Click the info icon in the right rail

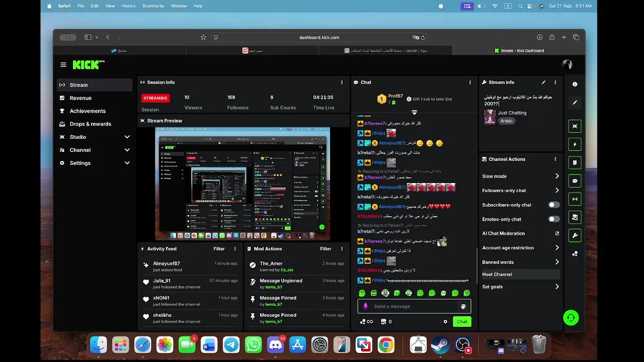pos(575,84)
